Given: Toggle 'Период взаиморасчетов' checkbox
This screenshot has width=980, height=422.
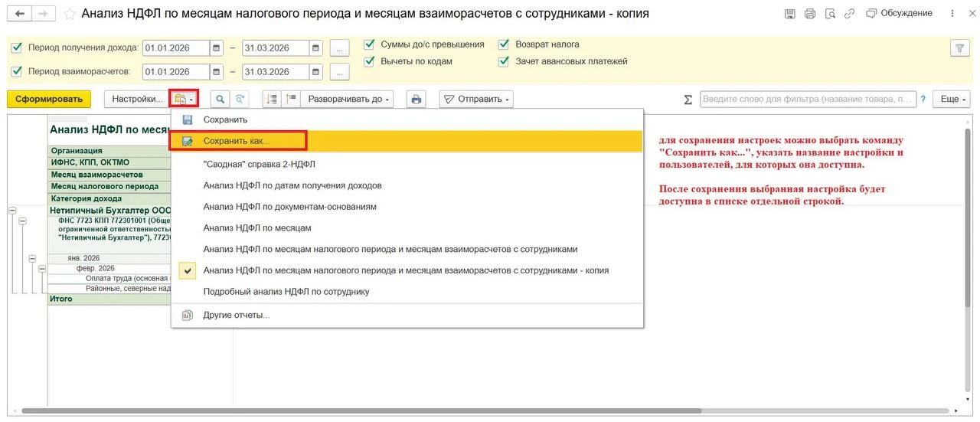Looking at the screenshot, I should (17, 72).
